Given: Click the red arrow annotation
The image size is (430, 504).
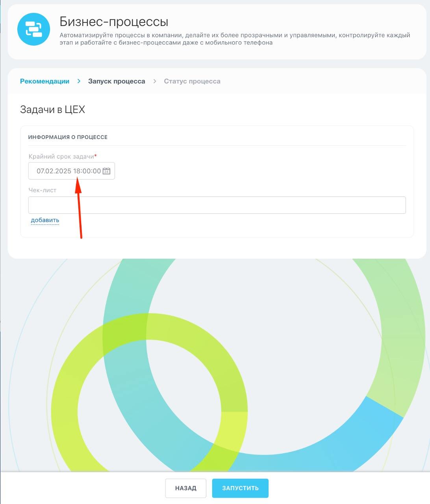Looking at the screenshot, I should point(79,208).
